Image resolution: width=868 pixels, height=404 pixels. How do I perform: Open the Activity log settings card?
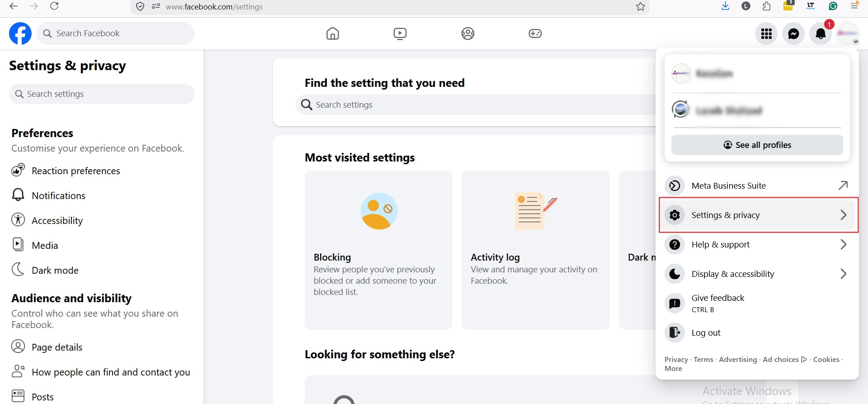coord(535,250)
